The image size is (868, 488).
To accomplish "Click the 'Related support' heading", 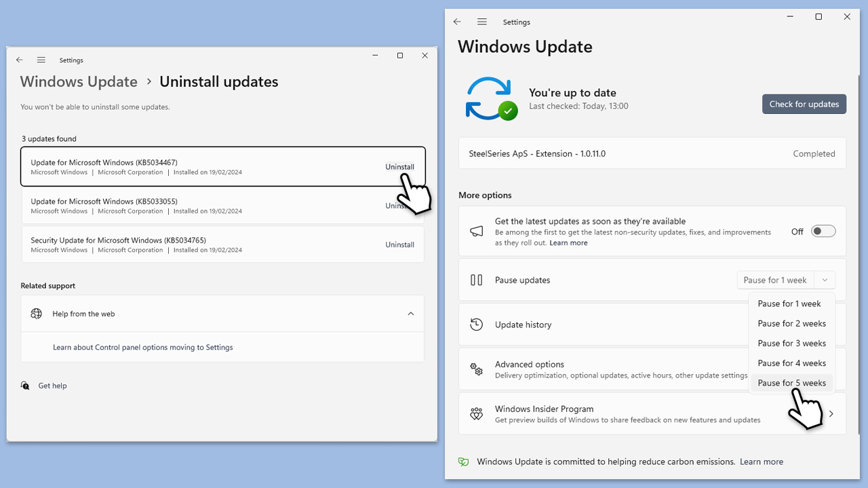I will click(48, 286).
